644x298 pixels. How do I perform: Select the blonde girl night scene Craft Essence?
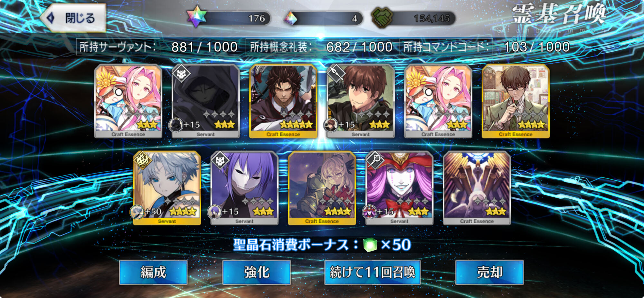pyautogui.click(x=322, y=188)
